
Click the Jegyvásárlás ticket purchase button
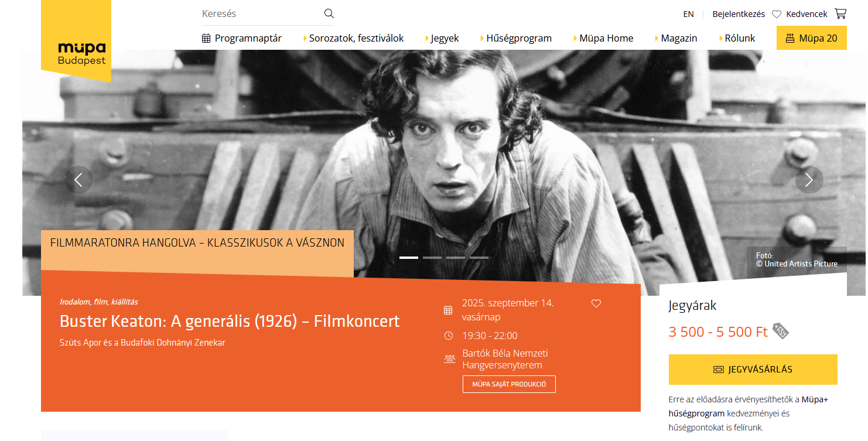753,370
